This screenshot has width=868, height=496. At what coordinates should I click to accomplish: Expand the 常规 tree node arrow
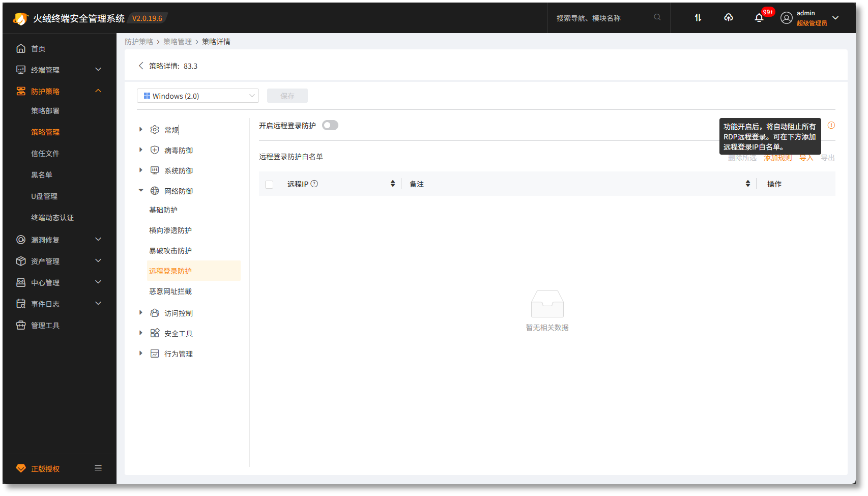tap(141, 130)
